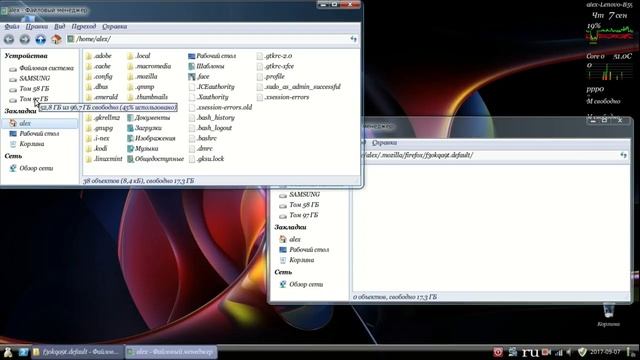Go forward using the right arrow toolbar icon
Viewport: 640px width, 360px height.
click(x=24, y=39)
